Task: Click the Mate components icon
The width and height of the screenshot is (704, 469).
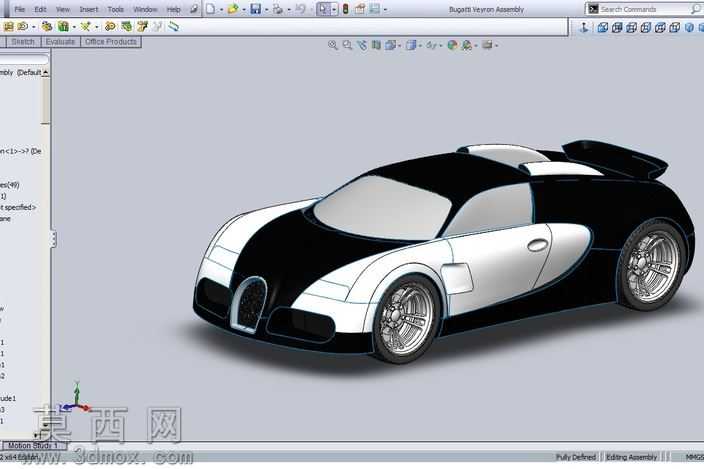Action: 47,27
